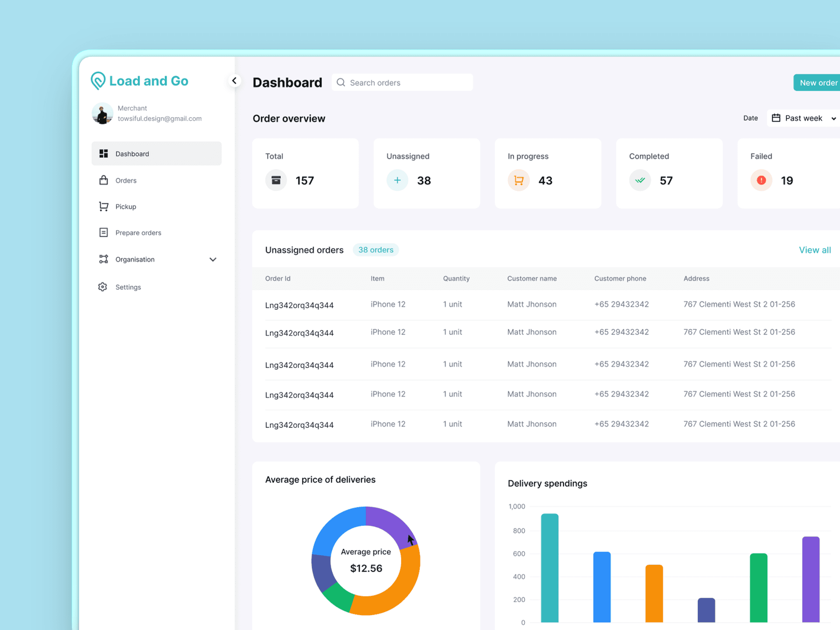Select Prepare orders in sidebar
This screenshot has height=630, width=840.
click(138, 233)
